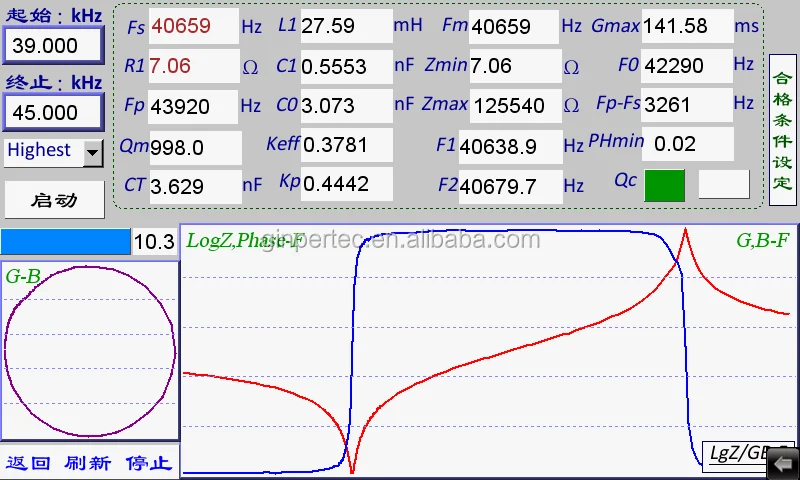The image size is (800, 480).
Task: Click the back arrow icon in the bottom-right corner
Action: pos(783,461)
